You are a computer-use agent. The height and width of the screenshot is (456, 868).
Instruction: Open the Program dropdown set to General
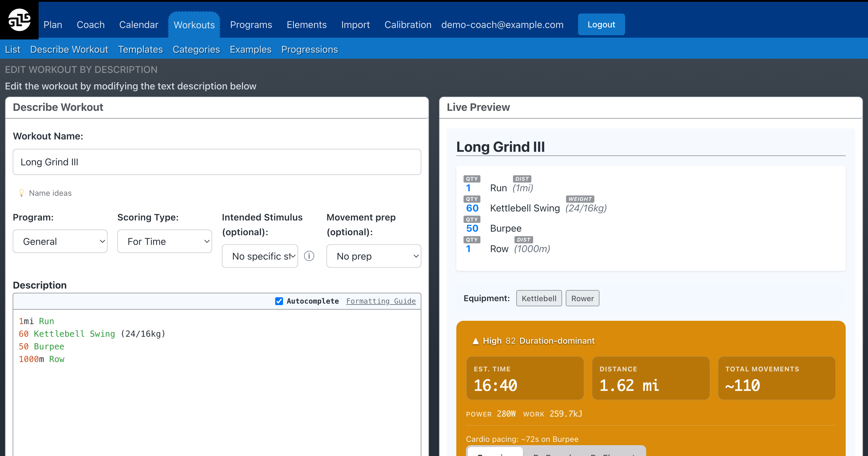60,241
